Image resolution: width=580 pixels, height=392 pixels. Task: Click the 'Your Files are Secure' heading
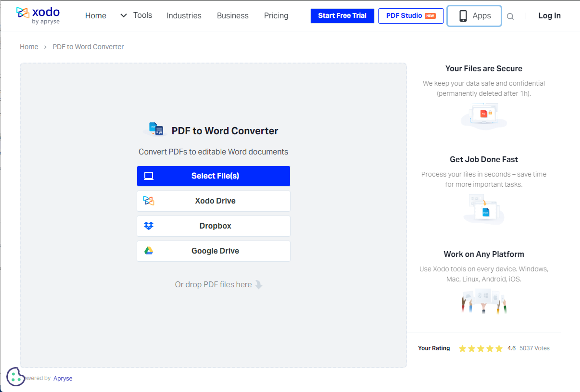[484, 68]
